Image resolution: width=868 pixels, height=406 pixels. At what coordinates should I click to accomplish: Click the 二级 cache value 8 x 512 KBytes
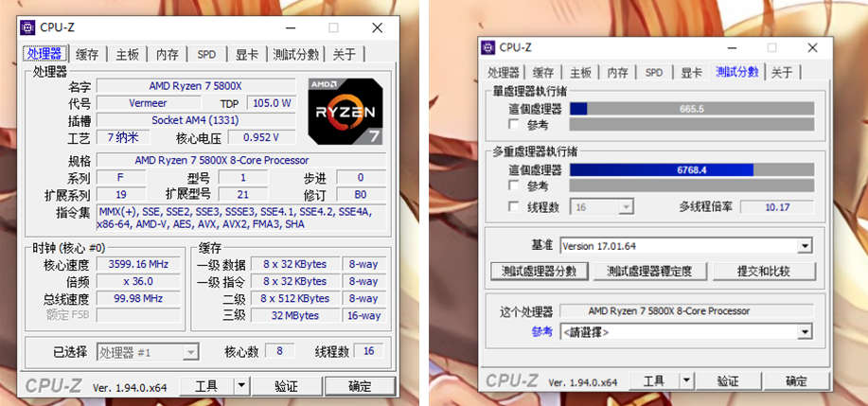[x=295, y=298]
